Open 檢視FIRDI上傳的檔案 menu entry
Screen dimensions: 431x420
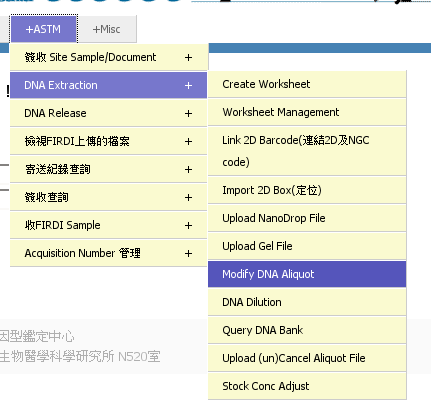pos(108,141)
